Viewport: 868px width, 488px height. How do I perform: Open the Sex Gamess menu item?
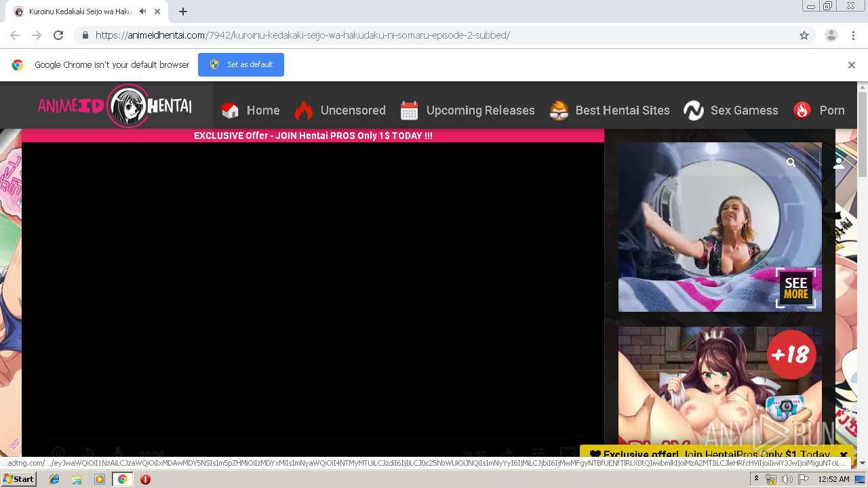[731, 110]
